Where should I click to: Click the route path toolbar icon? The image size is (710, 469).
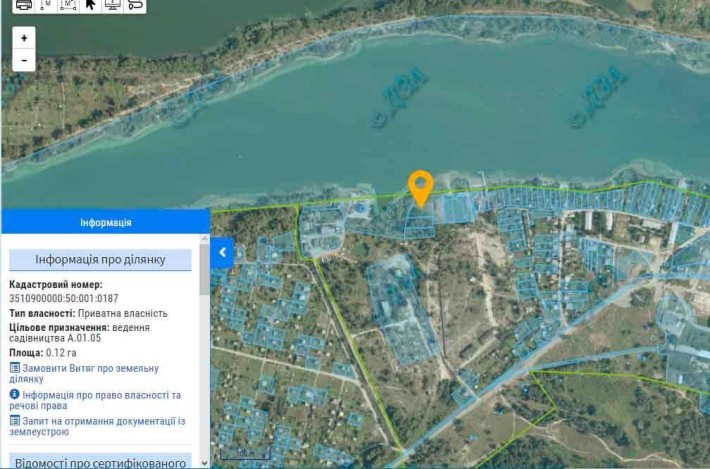[135, 5]
